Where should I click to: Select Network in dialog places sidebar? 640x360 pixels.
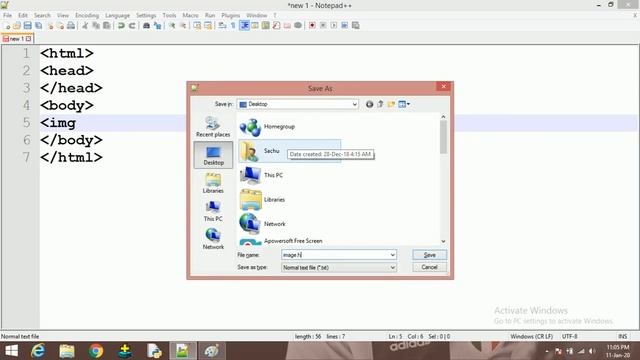point(213,239)
